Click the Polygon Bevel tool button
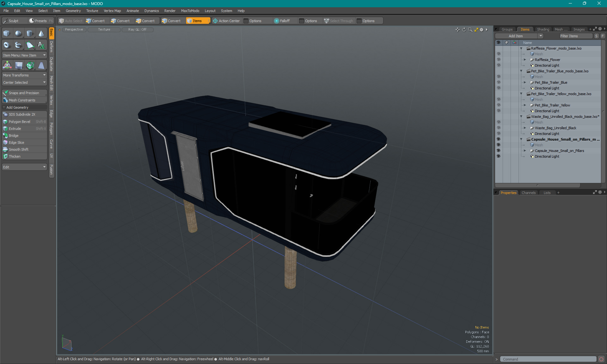Viewport: 607px width, 364px height. tap(24, 122)
